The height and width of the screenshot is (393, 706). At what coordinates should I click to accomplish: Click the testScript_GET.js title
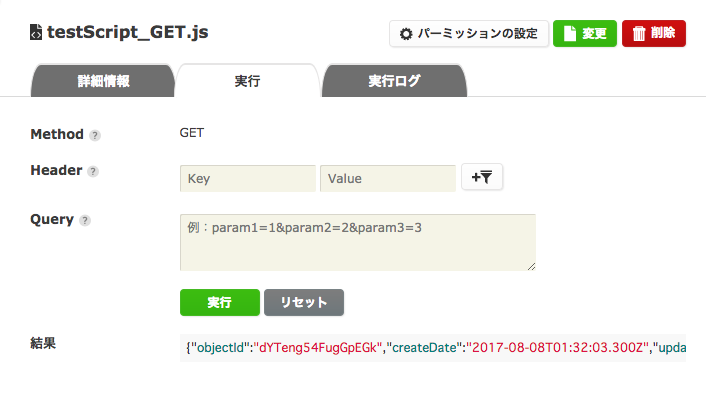[x=127, y=32]
